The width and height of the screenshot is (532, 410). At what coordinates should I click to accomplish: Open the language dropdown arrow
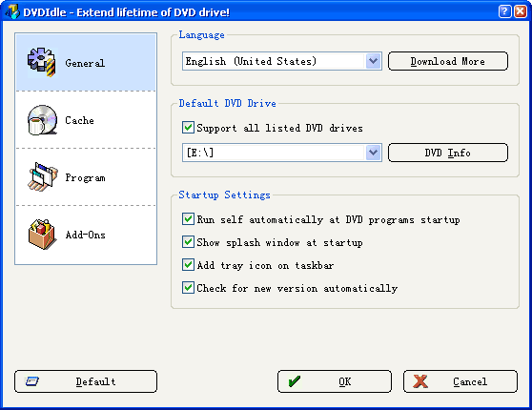tap(373, 61)
